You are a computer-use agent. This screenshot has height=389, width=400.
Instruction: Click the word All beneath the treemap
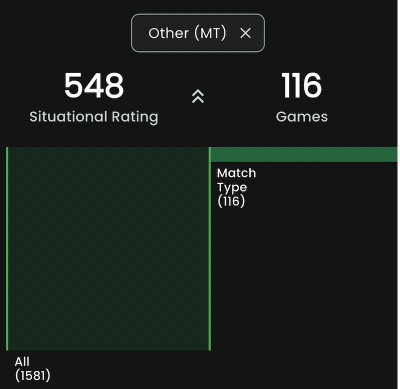(x=22, y=362)
